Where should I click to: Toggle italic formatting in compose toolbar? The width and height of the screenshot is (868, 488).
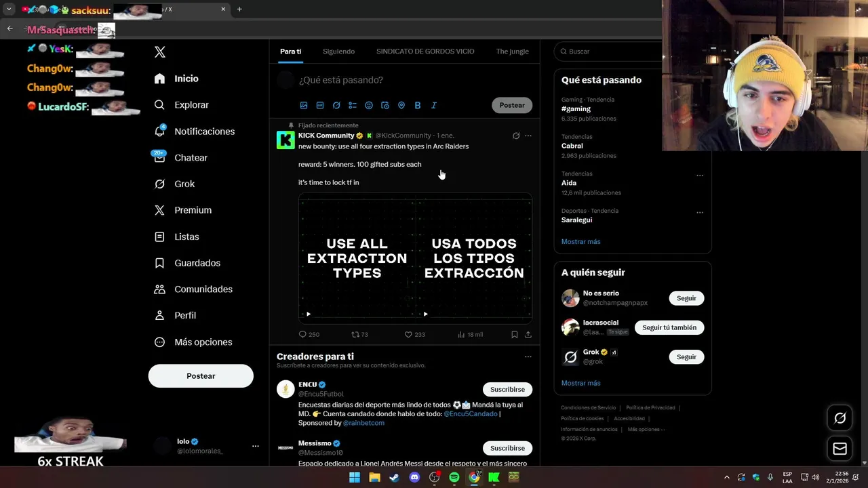(434, 106)
